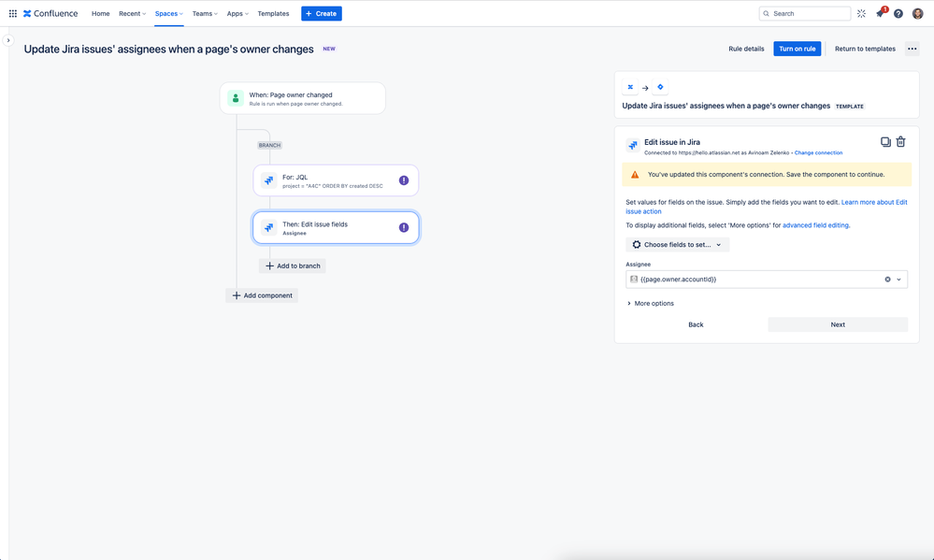The height and width of the screenshot is (560, 934).
Task: Open the Recent menu
Action: coord(132,13)
